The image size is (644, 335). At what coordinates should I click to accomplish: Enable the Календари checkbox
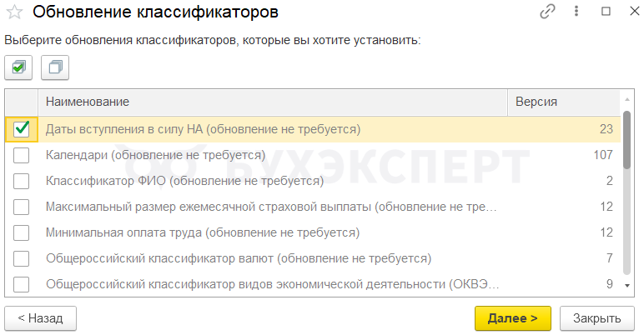(22, 155)
